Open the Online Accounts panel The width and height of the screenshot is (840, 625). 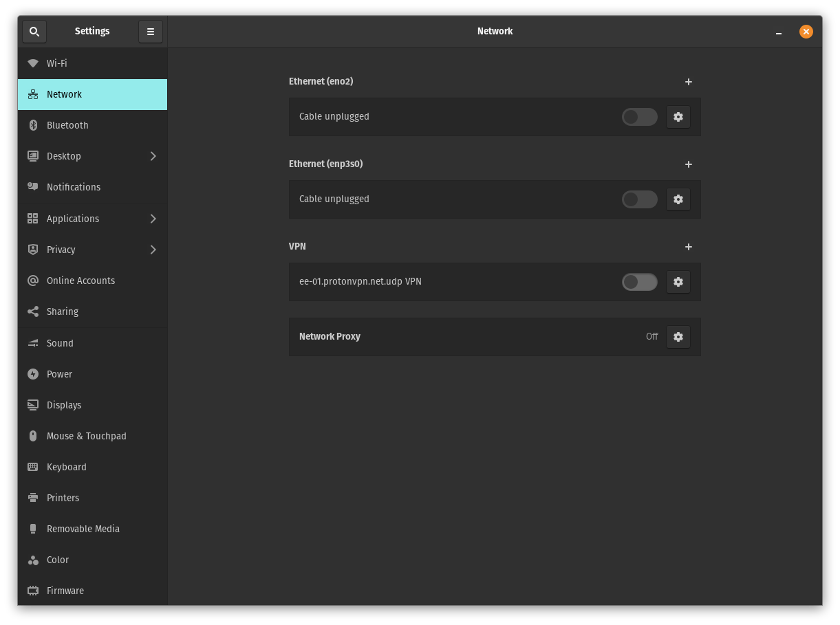tap(93, 281)
